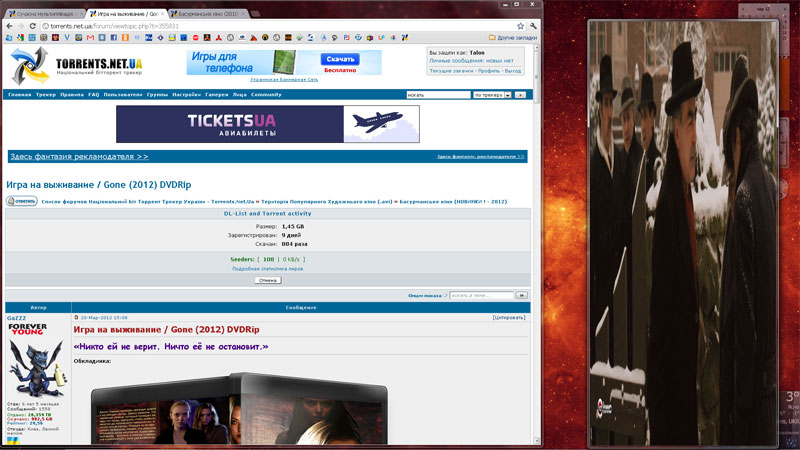Click the browser Back arrow
Image resolution: width=800 pixels, height=450 pixels.
click(8, 25)
